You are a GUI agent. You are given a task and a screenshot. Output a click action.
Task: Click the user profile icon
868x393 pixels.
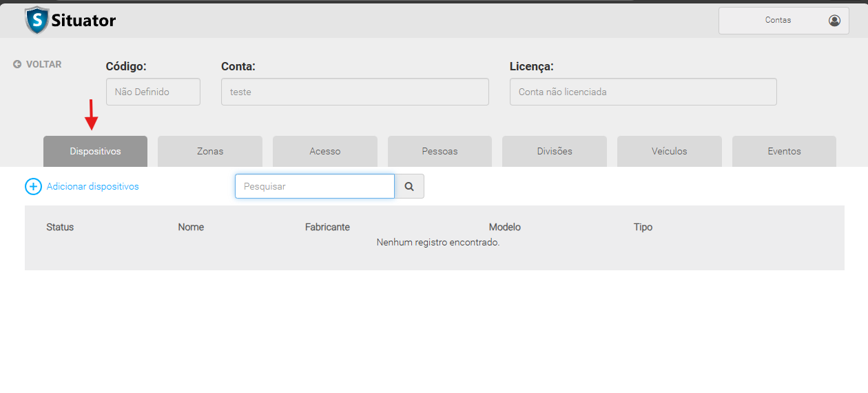(834, 21)
